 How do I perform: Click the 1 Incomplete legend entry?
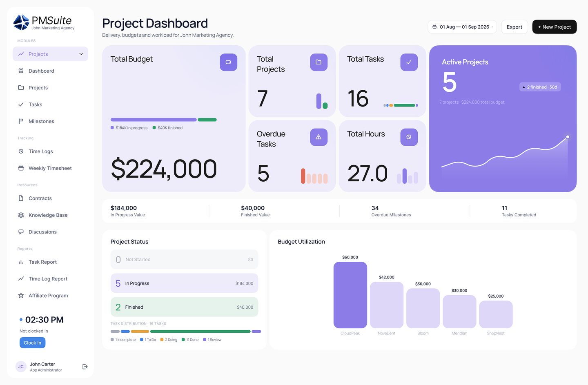click(123, 340)
